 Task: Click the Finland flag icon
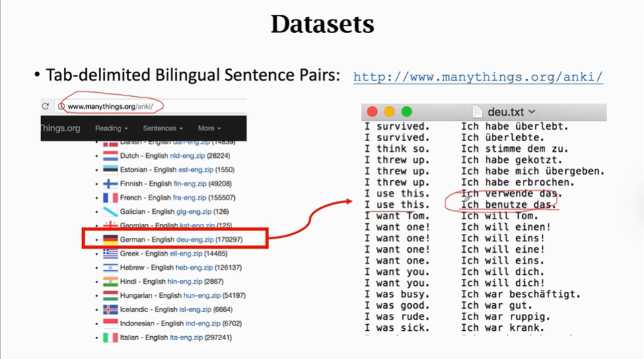(110, 184)
